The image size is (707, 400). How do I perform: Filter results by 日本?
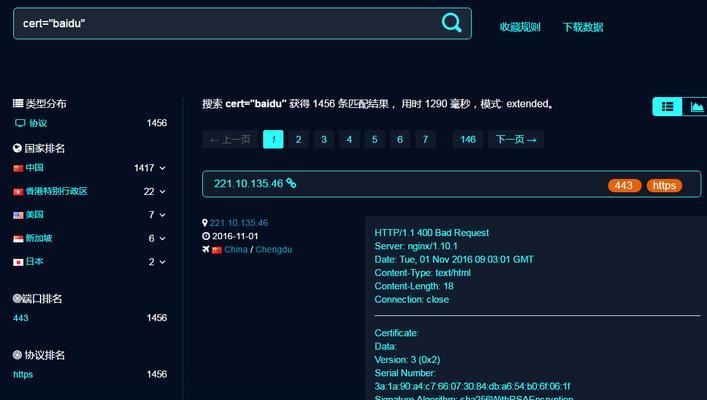coord(34,262)
